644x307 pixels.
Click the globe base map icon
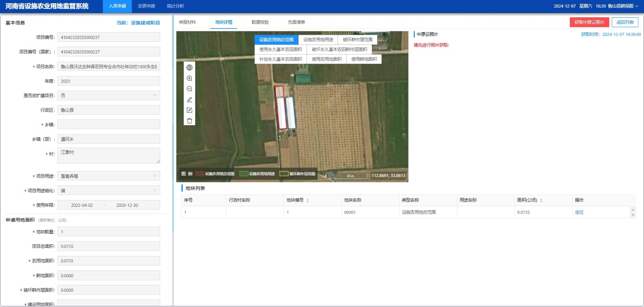(x=190, y=68)
